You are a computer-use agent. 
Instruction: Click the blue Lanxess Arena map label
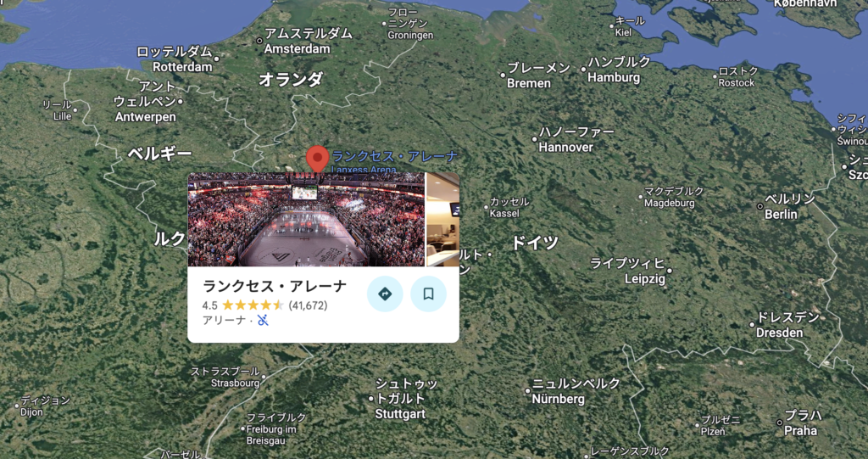(395, 162)
